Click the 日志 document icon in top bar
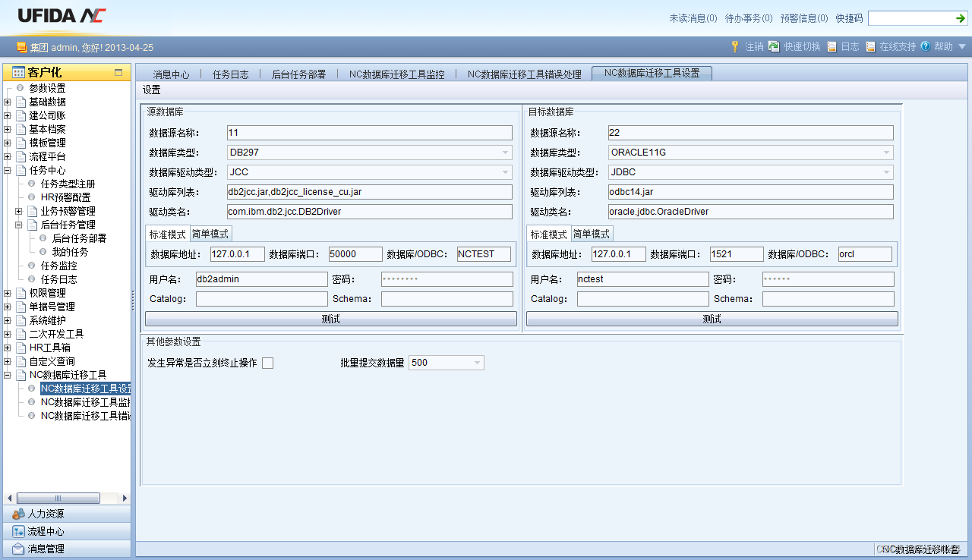The width and height of the screenshot is (972, 560). [832, 46]
